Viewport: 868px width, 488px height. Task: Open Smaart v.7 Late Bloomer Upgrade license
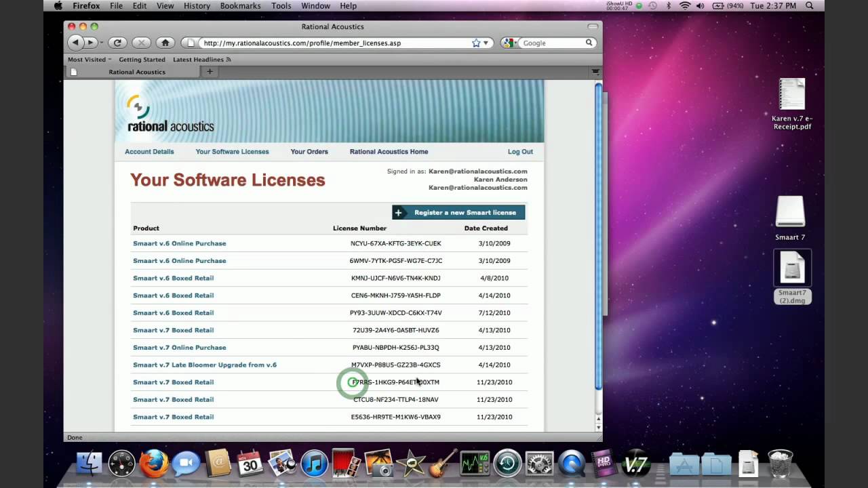pyautogui.click(x=205, y=365)
